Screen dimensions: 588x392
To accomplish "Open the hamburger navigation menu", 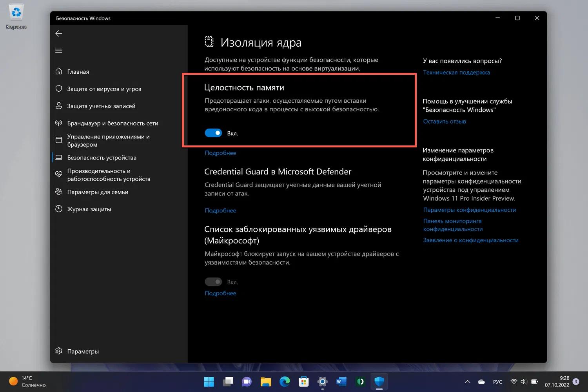I will tap(59, 51).
